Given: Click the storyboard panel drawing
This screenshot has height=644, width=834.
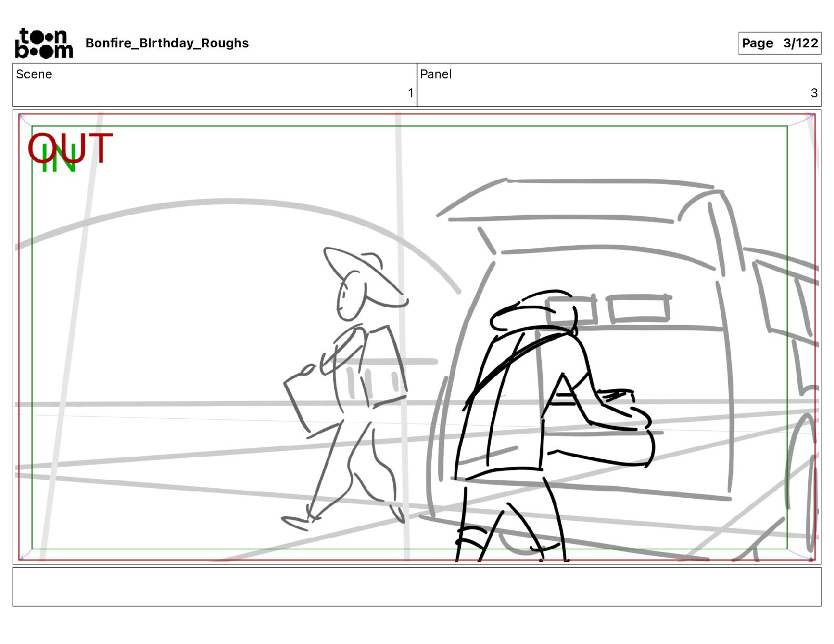Looking at the screenshot, I should point(417,337).
